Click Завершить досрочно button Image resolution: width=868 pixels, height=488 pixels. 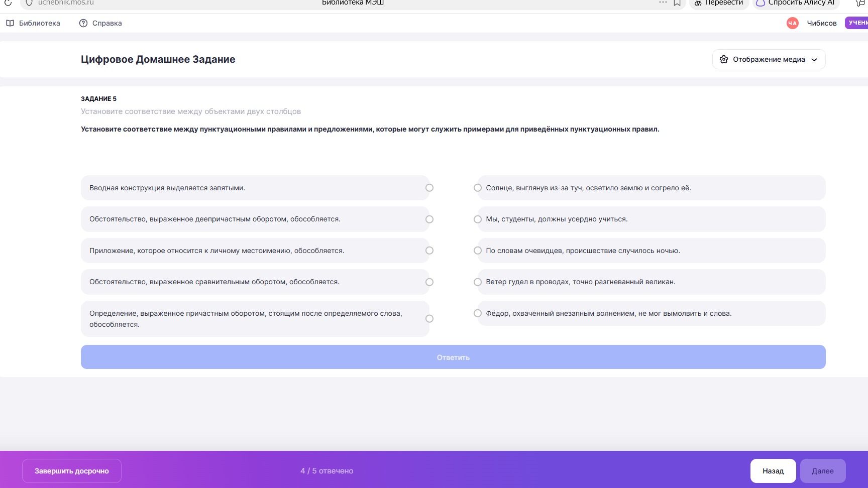click(x=72, y=471)
